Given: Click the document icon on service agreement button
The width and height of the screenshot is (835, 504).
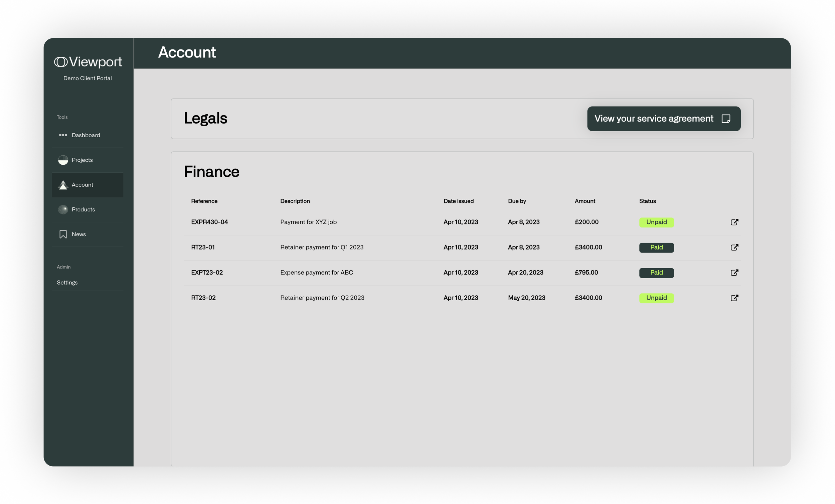Looking at the screenshot, I should (x=726, y=119).
